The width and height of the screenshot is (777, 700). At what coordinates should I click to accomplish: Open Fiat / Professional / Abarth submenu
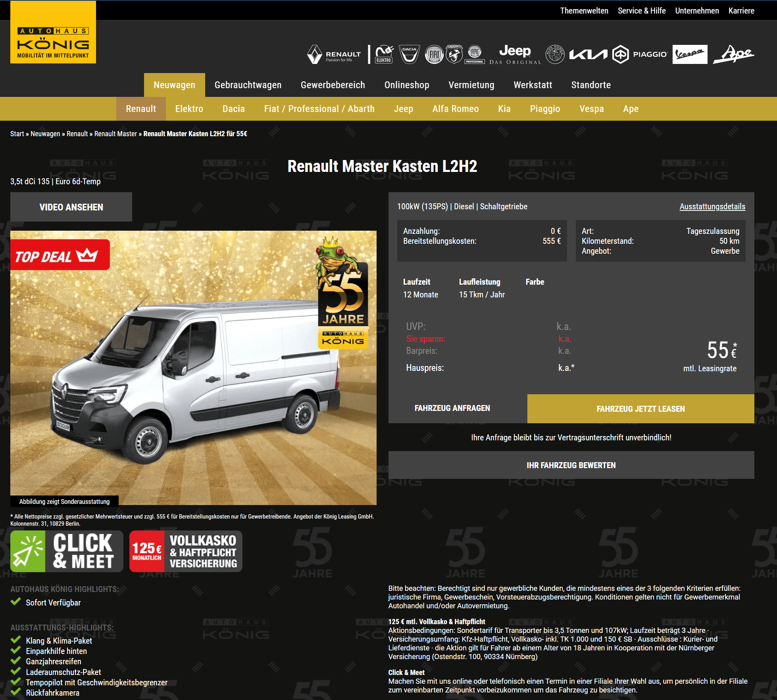click(319, 109)
